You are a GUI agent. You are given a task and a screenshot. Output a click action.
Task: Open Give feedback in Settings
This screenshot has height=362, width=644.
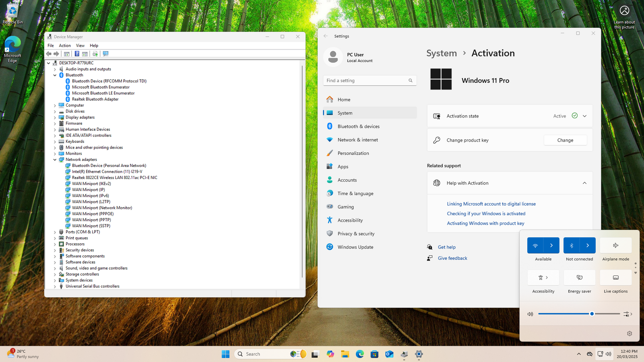click(452, 258)
